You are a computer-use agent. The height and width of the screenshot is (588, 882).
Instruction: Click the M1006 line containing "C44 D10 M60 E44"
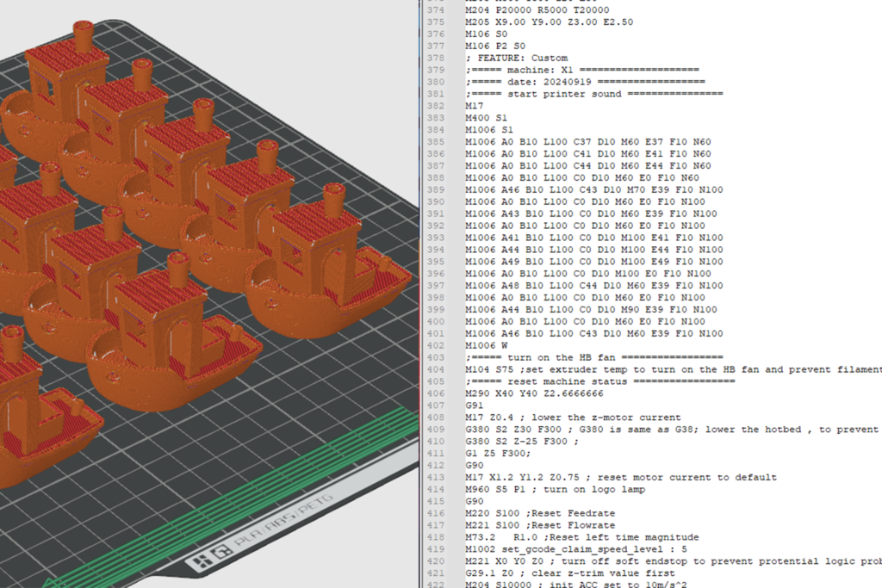587,166
